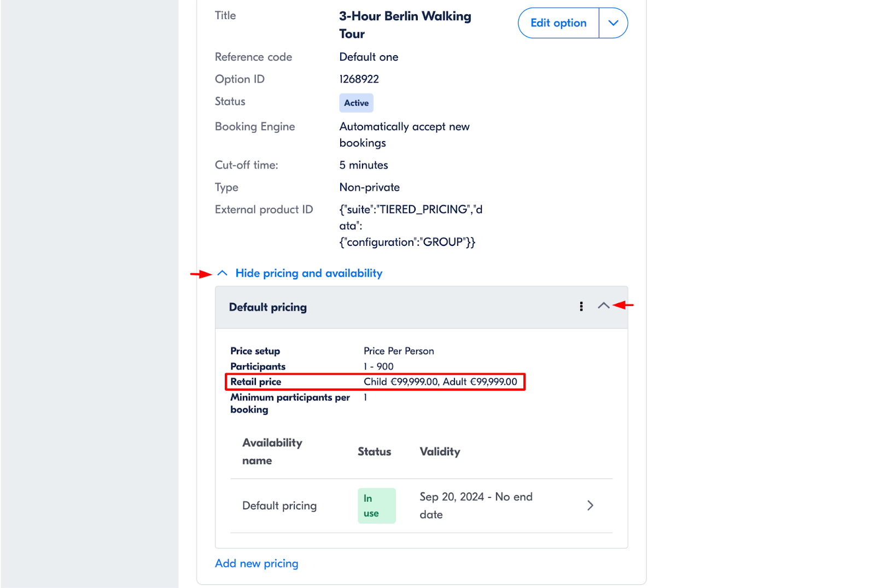Click the Option ID value 1268922
The width and height of the screenshot is (875, 588).
[x=359, y=79]
